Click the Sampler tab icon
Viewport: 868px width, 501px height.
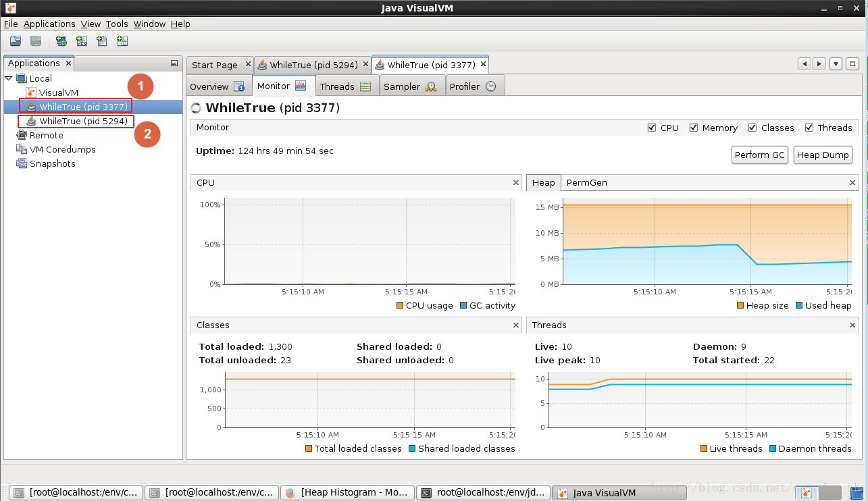[x=431, y=86]
